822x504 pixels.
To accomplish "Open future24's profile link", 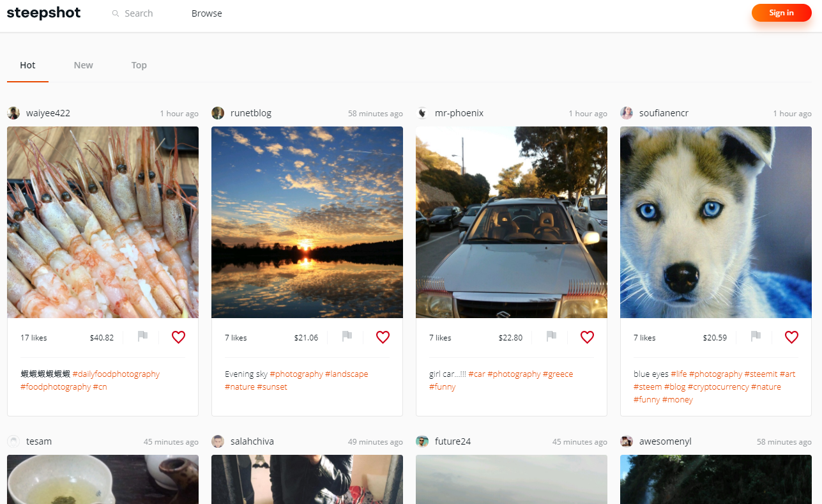I will click(453, 441).
